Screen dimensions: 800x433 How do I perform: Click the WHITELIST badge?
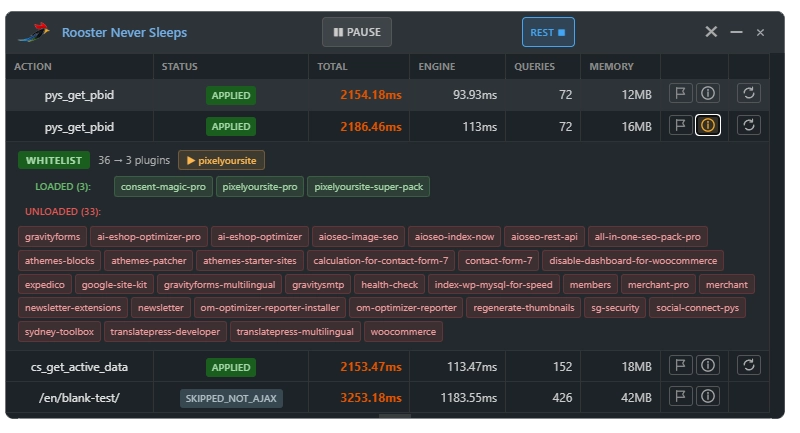(54, 160)
